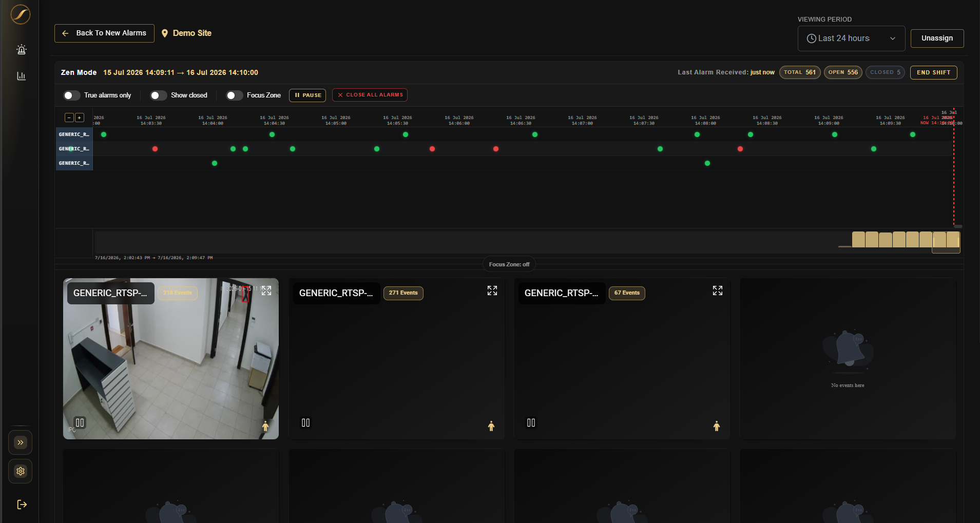
Task: Click the logout icon in sidebar
Action: point(22,505)
